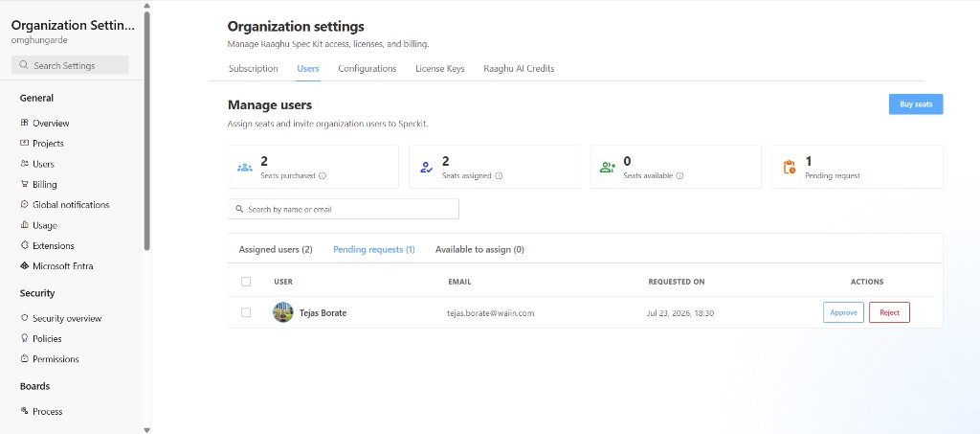Image resolution: width=980 pixels, height=434 pixels.
Task: Click the Overview grid icon in sidebar
Action: point(24,124)
